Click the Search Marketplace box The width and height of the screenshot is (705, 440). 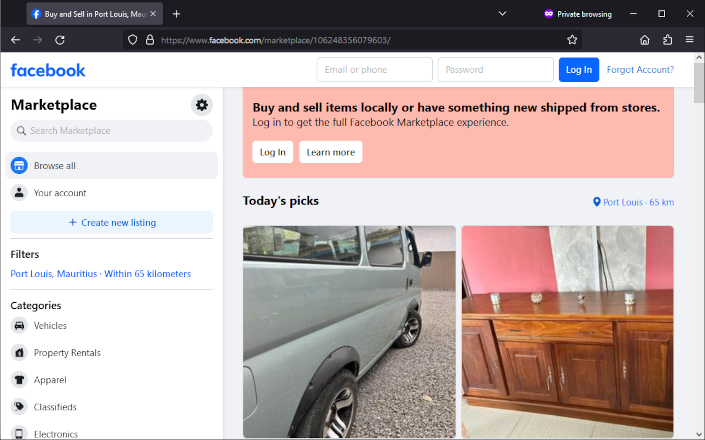[112, 131]
